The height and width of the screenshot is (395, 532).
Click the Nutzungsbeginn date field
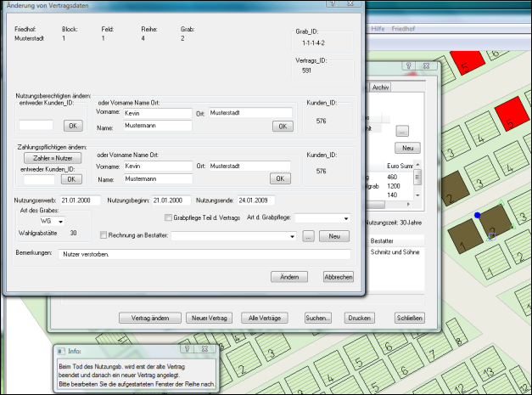(x=171, y=200)
